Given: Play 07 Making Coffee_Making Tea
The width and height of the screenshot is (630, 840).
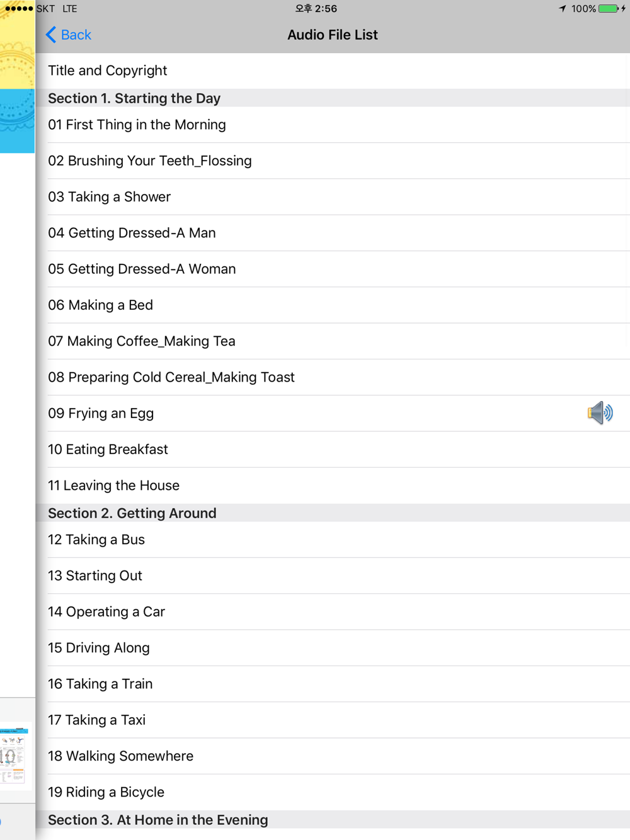Looking at the screenshot, I should [333, 341].
